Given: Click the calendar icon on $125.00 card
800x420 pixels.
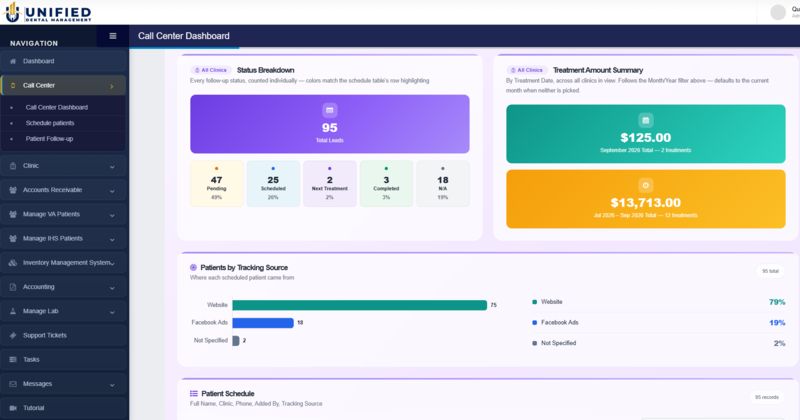Looking at the screenshot, I should [x=645, y=120].
